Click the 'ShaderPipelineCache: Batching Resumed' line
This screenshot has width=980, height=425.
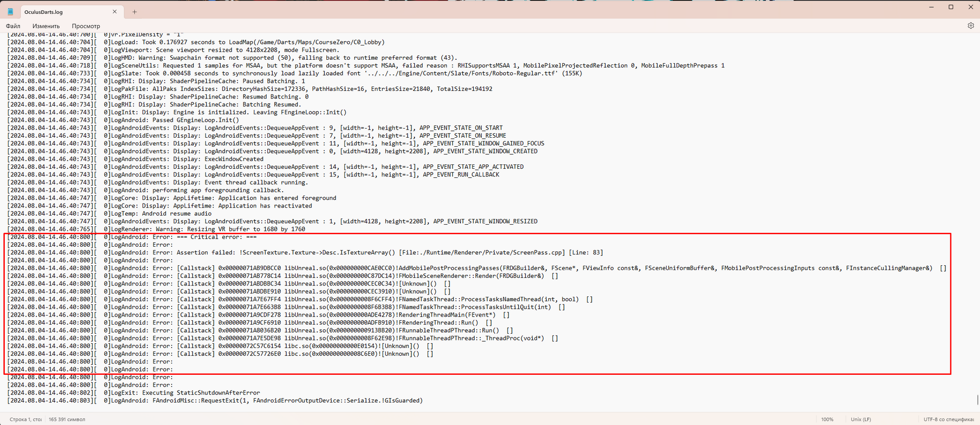coord(155,104)
